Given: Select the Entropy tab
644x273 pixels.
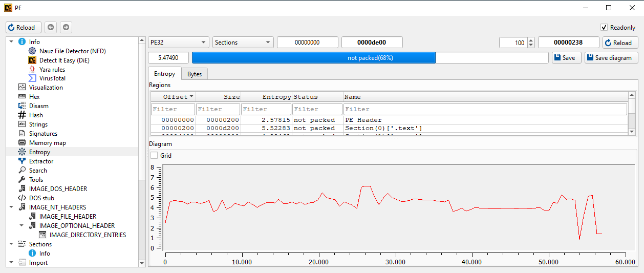Looking at the screenshot, I should coord(164,74).
